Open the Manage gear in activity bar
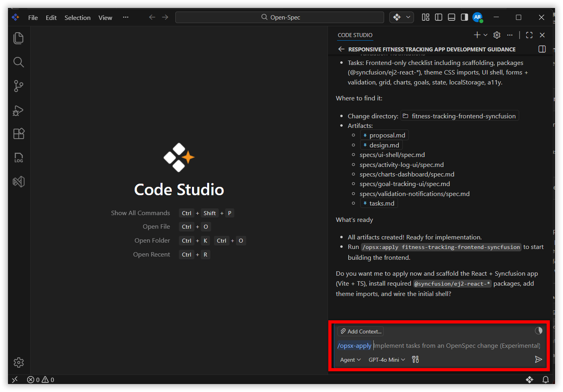Viewport: 563px width, 392px height. pos(19,363)
